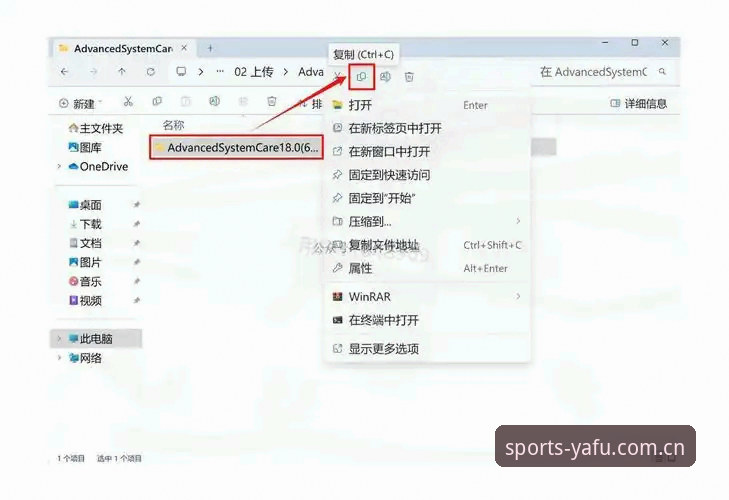Expand the 压缩到... submenu
This screenshot has width=729, height=500.
click(427, 221)
